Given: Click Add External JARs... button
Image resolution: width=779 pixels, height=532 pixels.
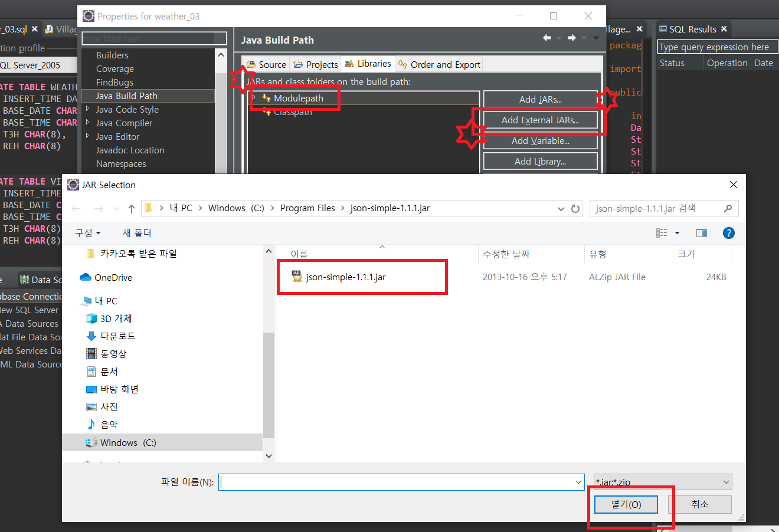Looking at the screenshot, I should coord(541,120).
